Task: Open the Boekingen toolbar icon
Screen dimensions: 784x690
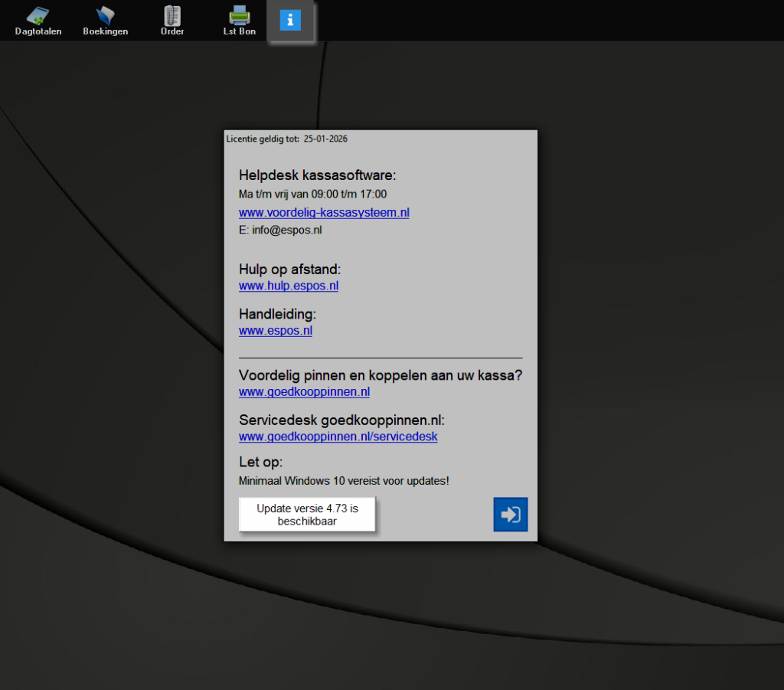Action: click(x=106, y=21)
